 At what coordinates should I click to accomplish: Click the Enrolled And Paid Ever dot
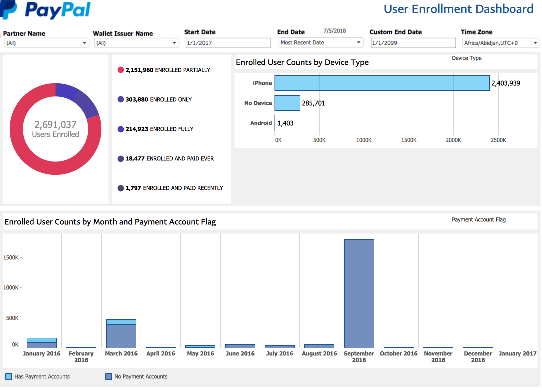pos(120,158)
